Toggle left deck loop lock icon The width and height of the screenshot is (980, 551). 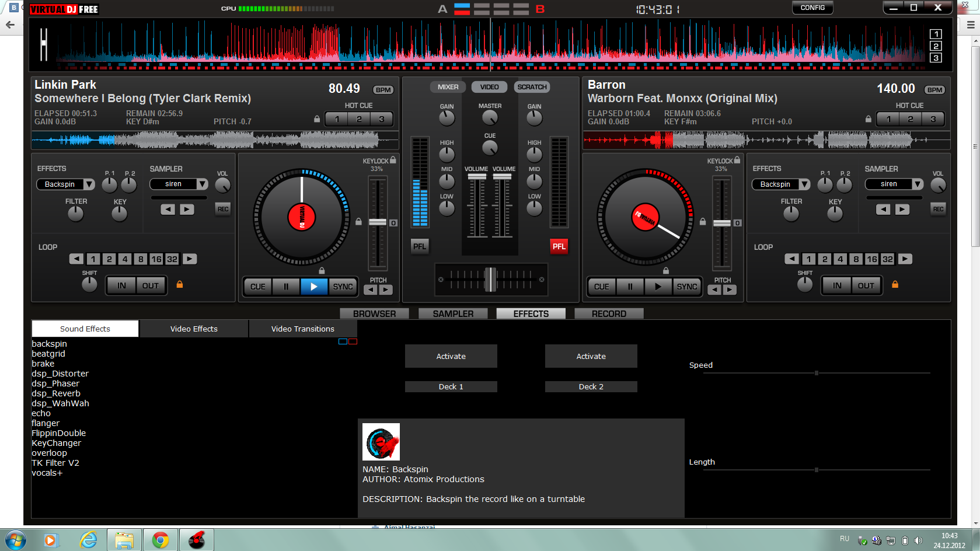[x=180, y=284]
